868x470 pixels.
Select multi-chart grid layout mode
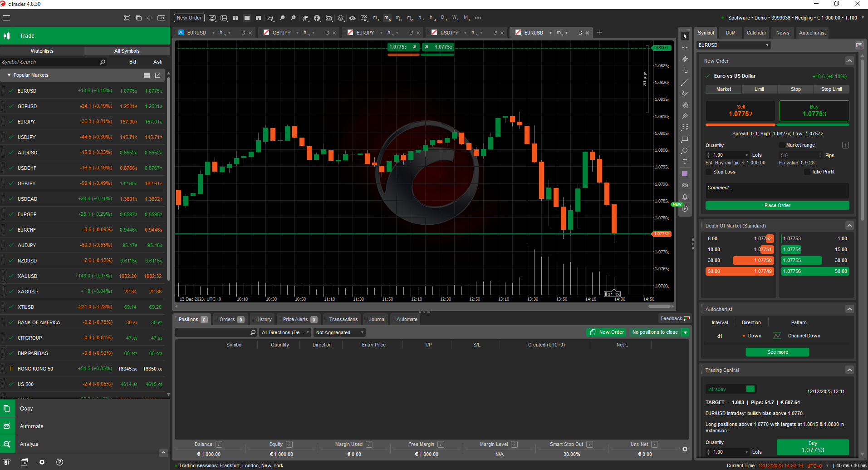coord(235,18)
